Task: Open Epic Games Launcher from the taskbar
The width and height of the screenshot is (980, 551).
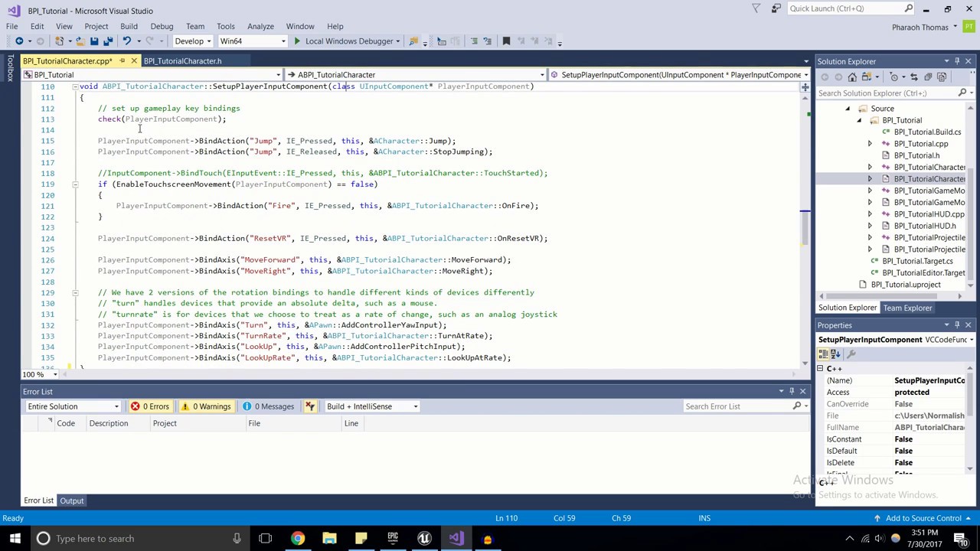Action: (393, 539)
